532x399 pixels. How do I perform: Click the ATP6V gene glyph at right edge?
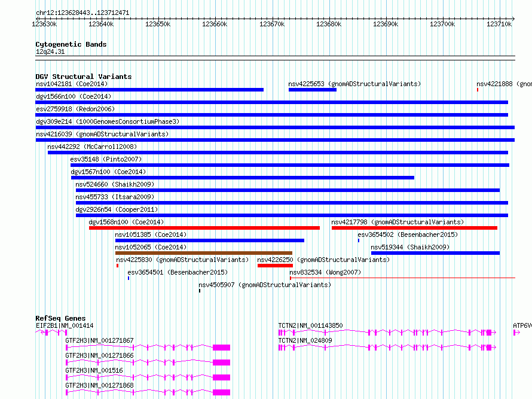[516, 333]
